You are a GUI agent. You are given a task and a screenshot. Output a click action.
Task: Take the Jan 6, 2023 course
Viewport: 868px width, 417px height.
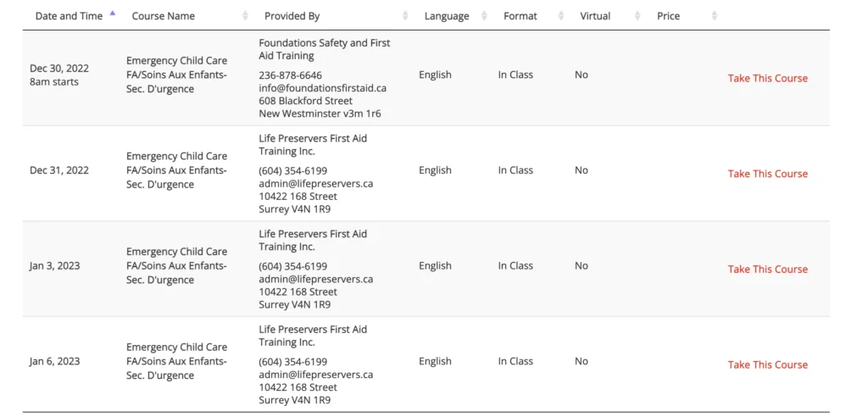coord(768,364)
